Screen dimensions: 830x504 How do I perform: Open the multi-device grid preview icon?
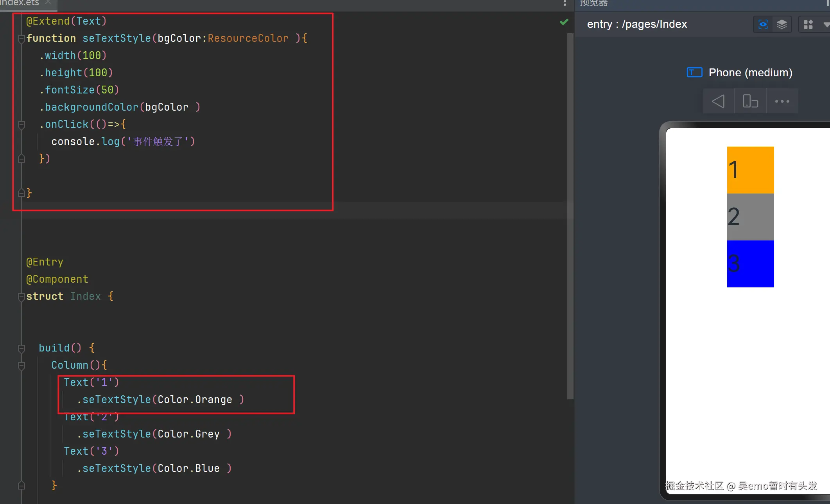(808, 24)
